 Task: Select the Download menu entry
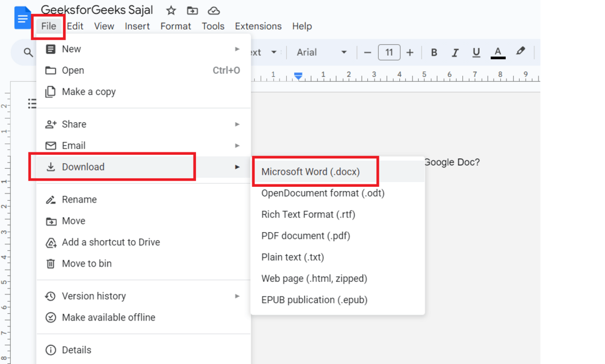pyautogui.click(x=143, y=167)
